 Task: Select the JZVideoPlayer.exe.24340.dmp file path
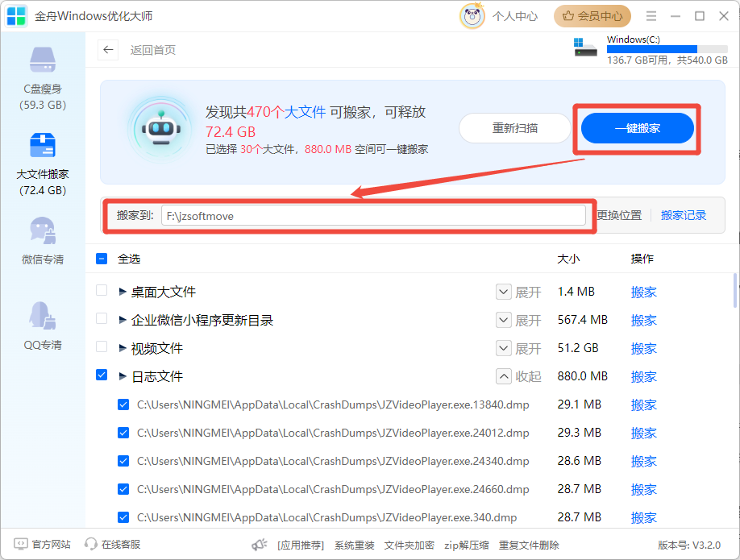click(333, 461)
